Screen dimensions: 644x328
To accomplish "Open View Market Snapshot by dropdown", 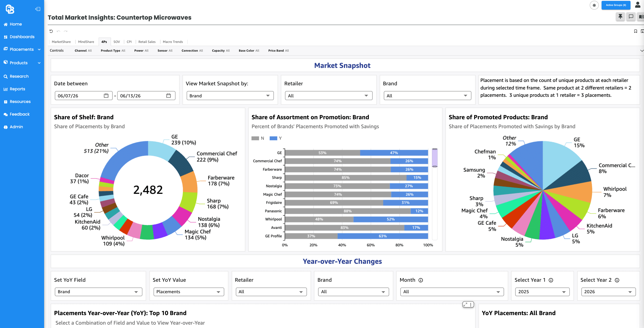I will [230, 96].
